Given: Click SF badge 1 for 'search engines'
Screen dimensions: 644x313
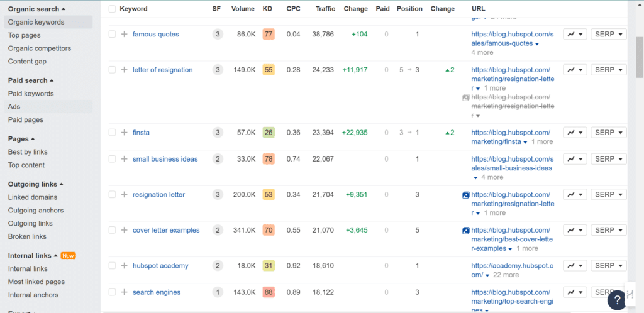Looking at the screenshot, I should [x=218, y=292].
